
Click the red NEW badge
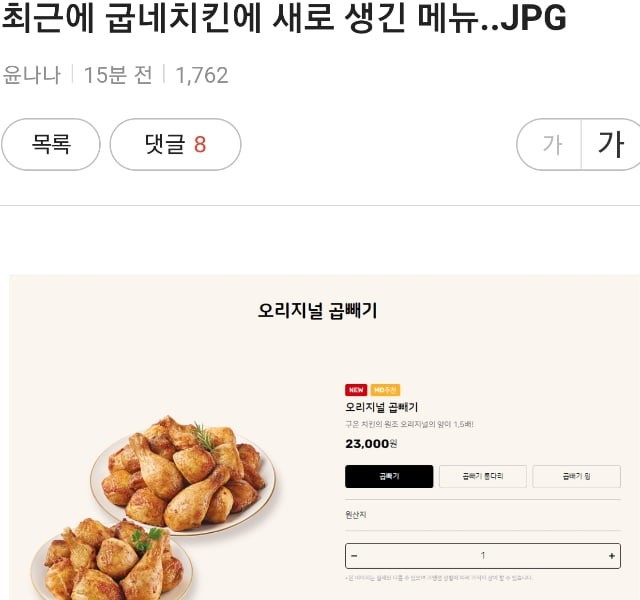356,390
